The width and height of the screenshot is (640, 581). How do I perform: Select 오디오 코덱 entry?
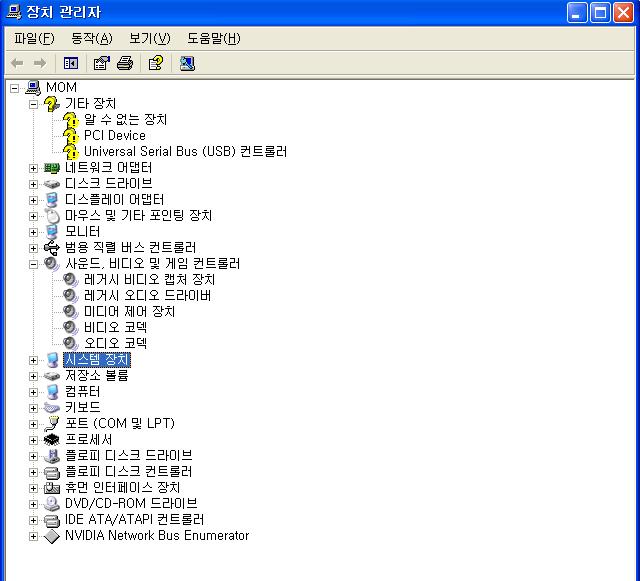116,343
